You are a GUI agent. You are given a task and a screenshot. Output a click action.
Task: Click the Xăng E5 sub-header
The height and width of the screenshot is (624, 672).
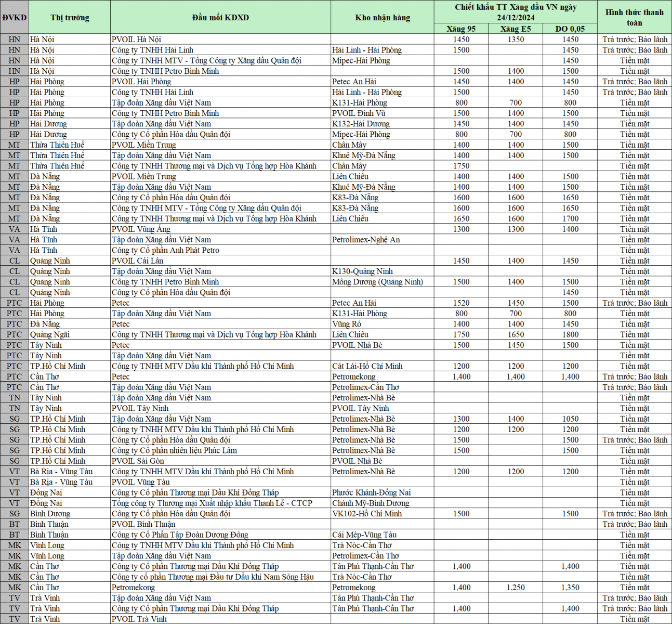pyautogui.click(x=516, y=29)
